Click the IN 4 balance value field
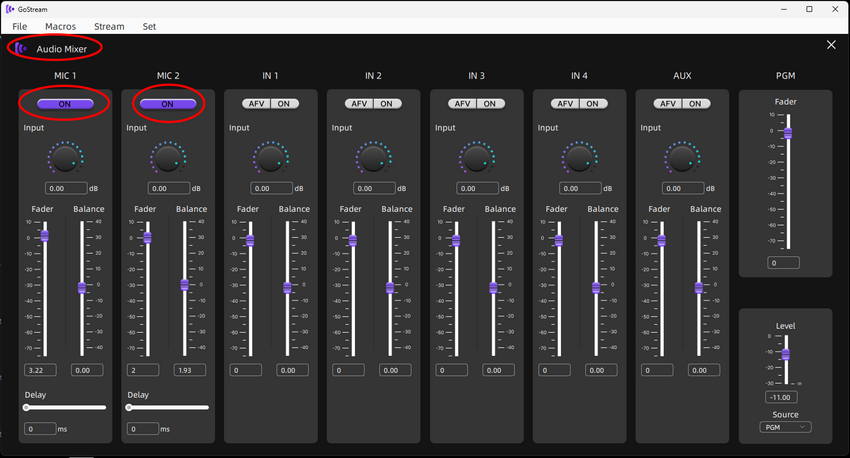The image size is (850, 458). pos(601,370)
